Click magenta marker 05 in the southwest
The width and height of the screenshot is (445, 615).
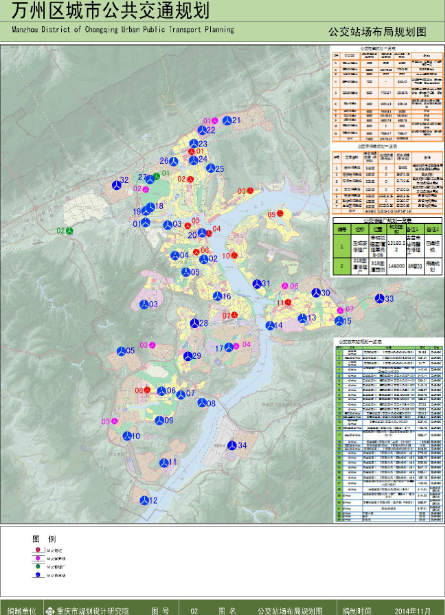[114, 421]
